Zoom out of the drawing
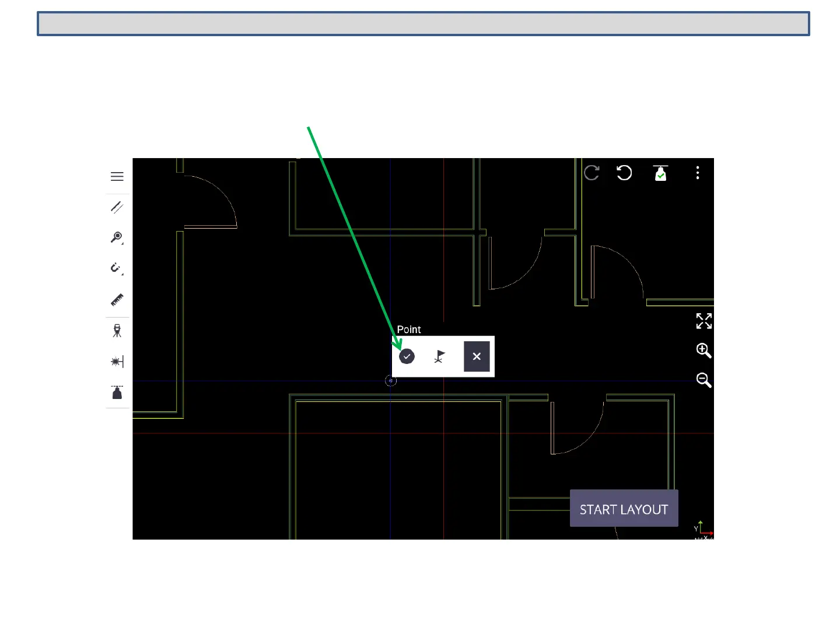The width and height of the screenshot is (840, 630). [704, 380]
